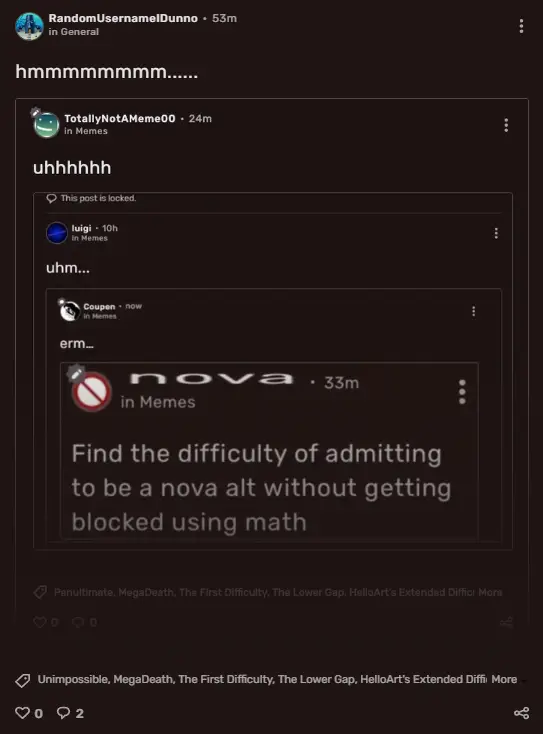Open the RandomUsernameIDunno username link
Screen dimensions: 543x734
click(123, 18)
